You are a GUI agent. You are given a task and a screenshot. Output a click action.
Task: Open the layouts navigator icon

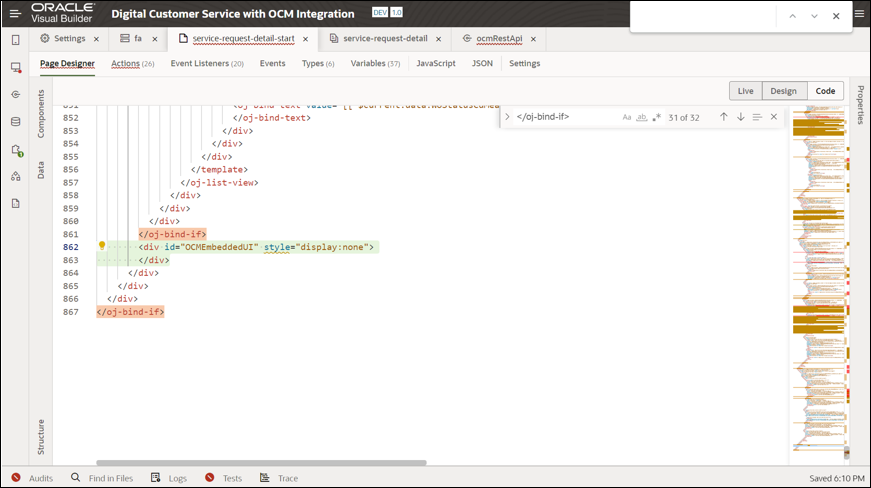(16, 150)
